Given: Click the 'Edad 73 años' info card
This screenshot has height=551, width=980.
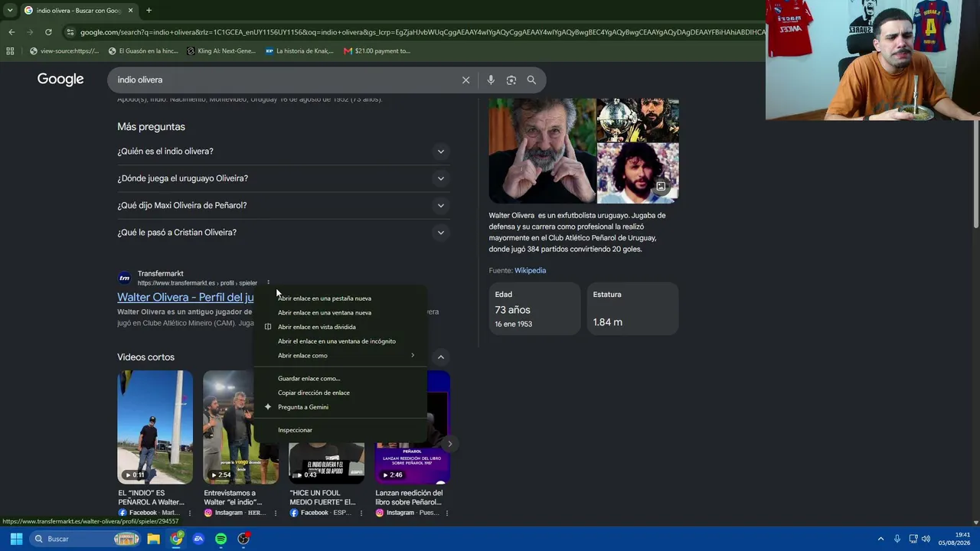Looking at the screenshot, I should [x=534, y=308].
